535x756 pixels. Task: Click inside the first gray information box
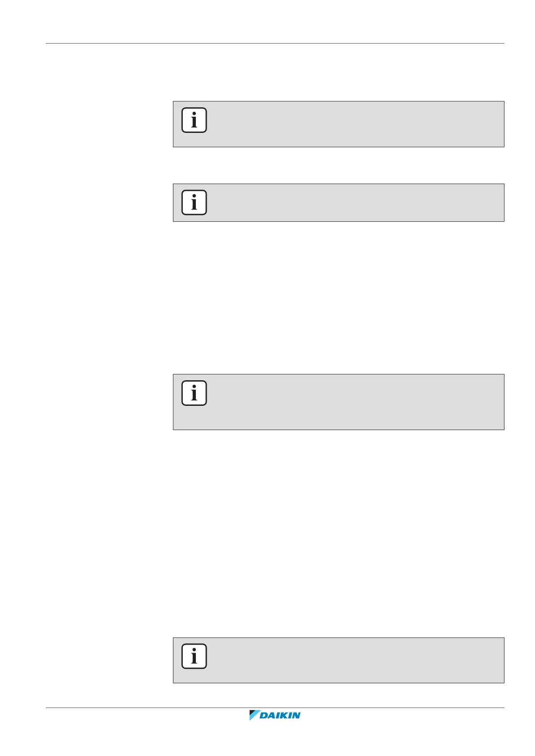coord(350,124)
